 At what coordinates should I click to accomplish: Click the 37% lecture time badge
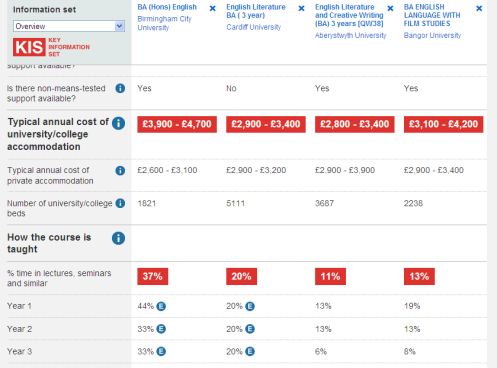[x=153, y=276]
